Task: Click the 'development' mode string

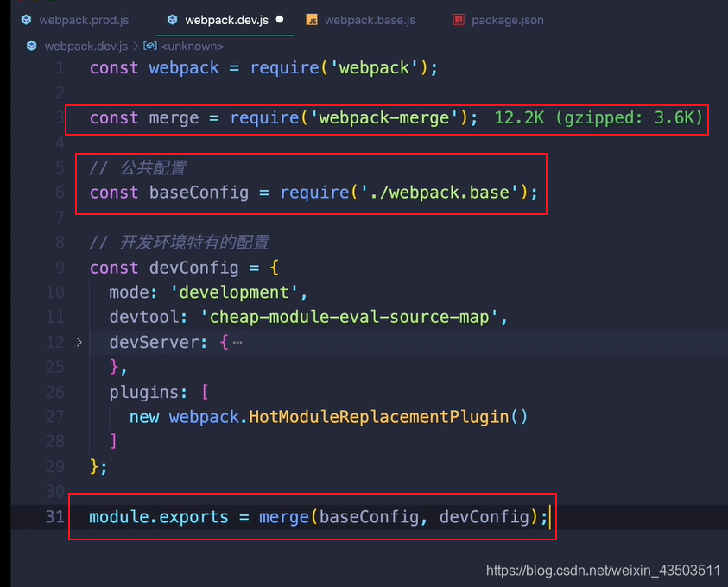Action: [234, 293]
